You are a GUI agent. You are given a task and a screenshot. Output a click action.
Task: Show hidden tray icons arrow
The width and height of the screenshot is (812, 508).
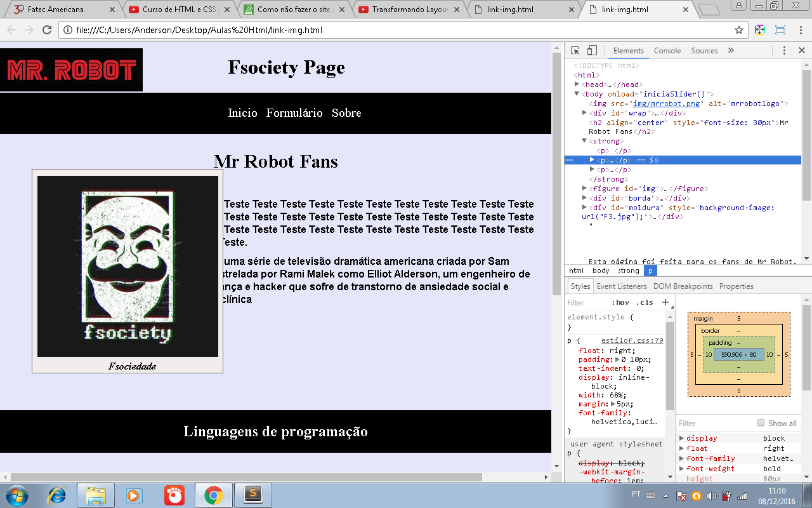[x=665, y=495]
